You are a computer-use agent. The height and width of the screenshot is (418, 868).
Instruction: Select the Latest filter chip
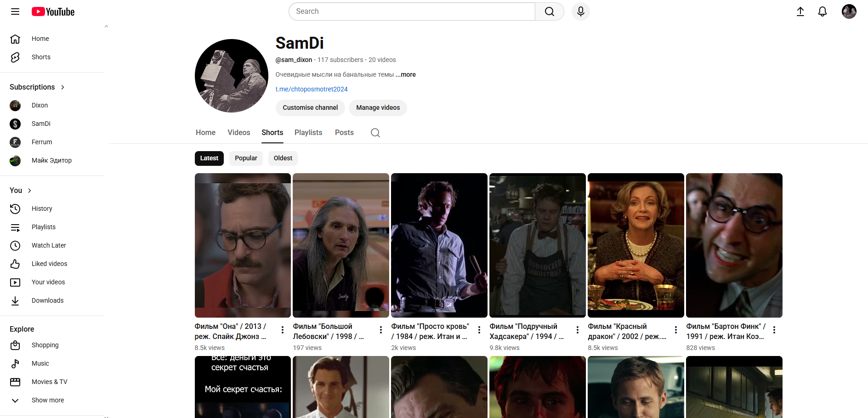pyautogui.click(x=209, y=158)
